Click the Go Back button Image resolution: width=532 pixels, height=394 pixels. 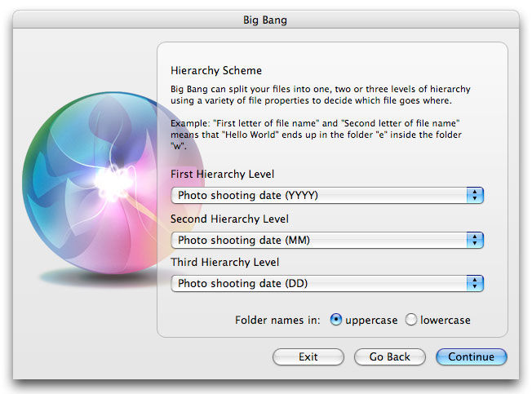[389, 356]
